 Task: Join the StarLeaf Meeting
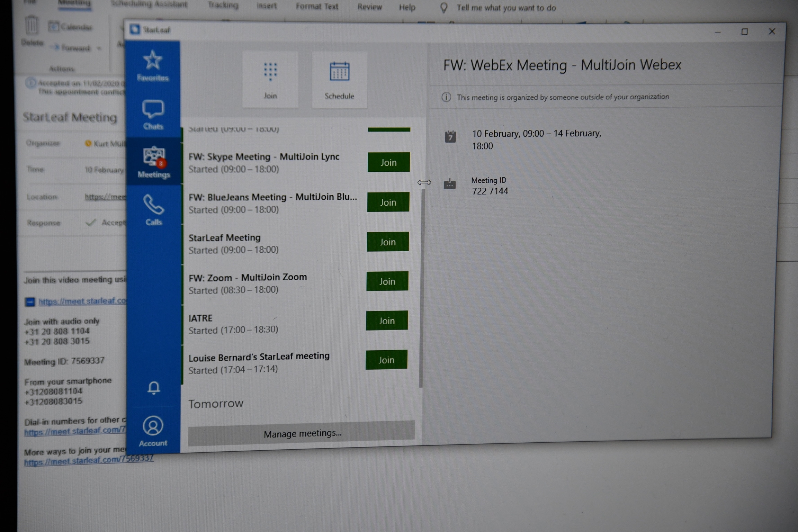pyautogui.click(x=387, y=242)
